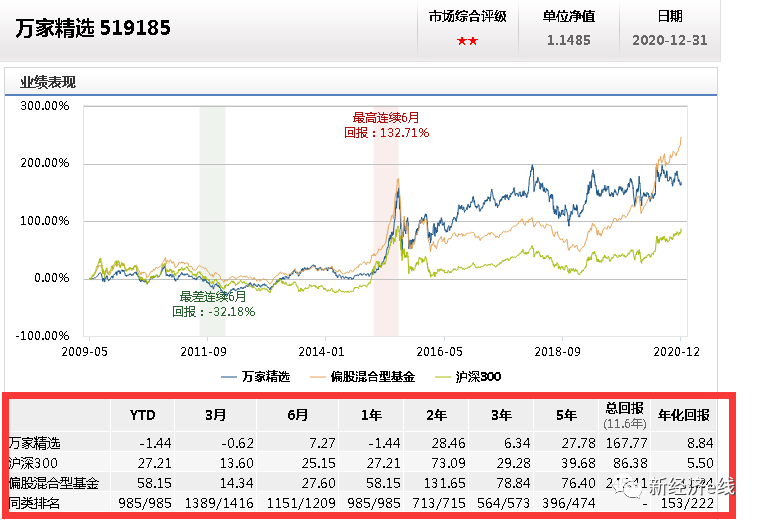Click 沪深300 3月 value 13.60

click(237, 463)
